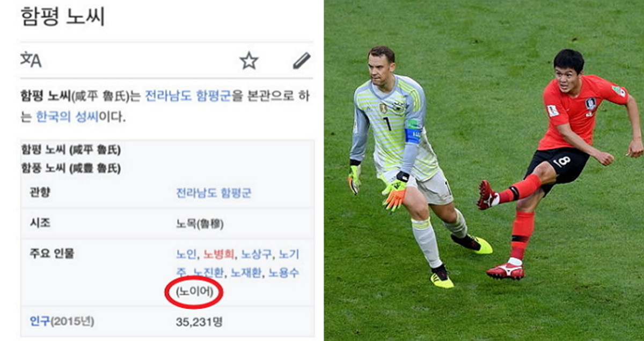
Task: Open the red 노병희 link
Action: 219,254
